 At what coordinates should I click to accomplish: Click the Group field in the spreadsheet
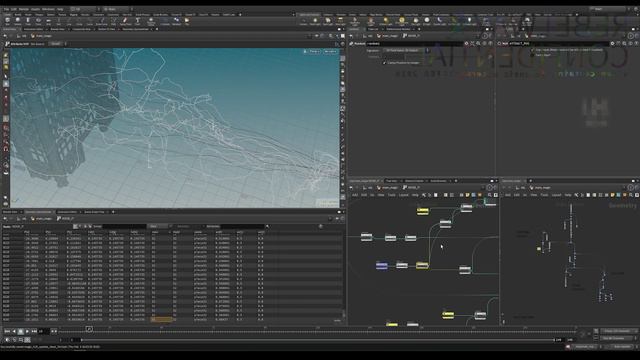point(124,226)
